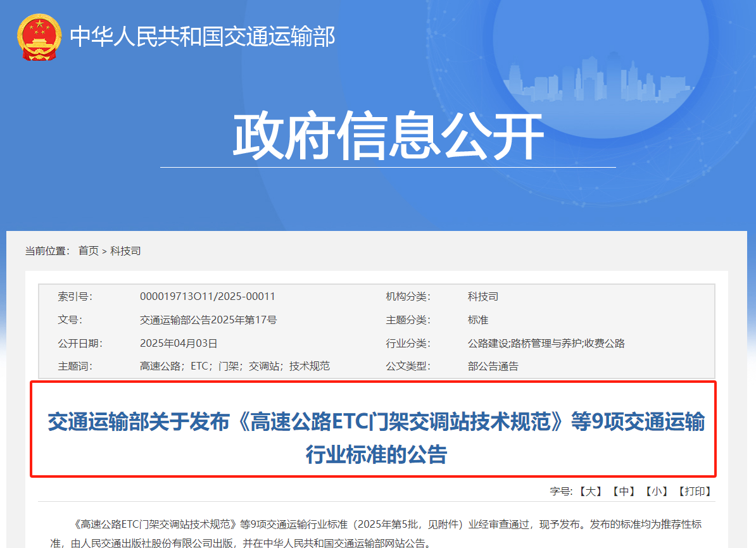The width and height of the screenshot is (756, 548).
Task: Click the 政府信息公开 banner heading
Action: point(389,135)
